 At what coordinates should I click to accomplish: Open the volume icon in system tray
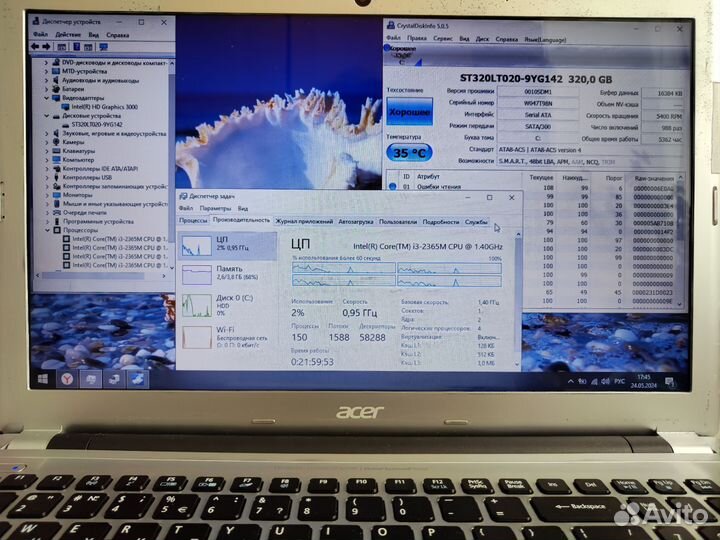[606, 381]
